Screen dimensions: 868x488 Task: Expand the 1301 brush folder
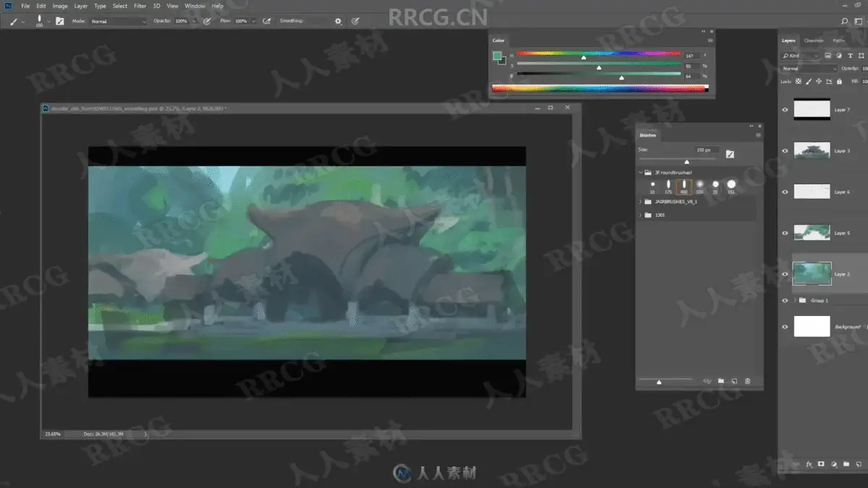tap(640, 215)
